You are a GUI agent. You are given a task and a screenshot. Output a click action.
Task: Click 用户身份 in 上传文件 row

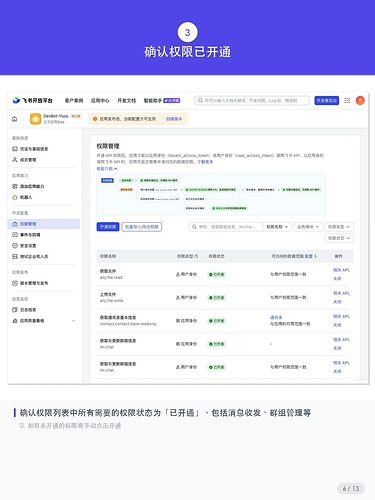tap(186, 298)
